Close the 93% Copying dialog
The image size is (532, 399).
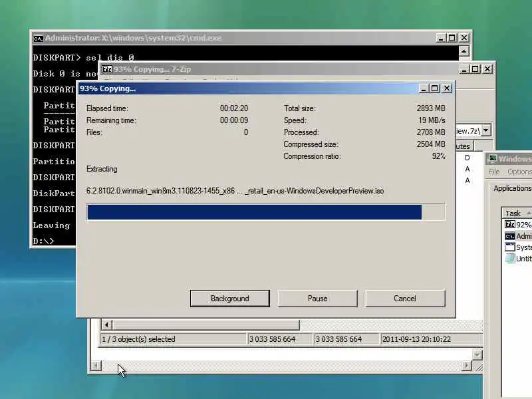click(x=447, y=88)
